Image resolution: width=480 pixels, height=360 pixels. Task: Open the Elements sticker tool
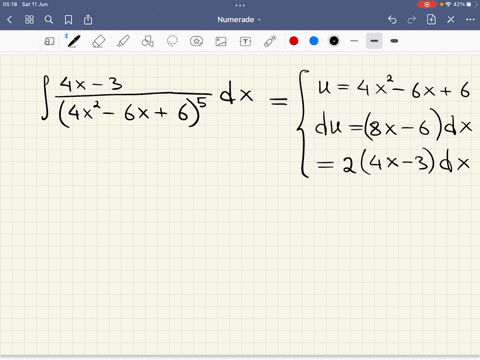tap(196, 41)
